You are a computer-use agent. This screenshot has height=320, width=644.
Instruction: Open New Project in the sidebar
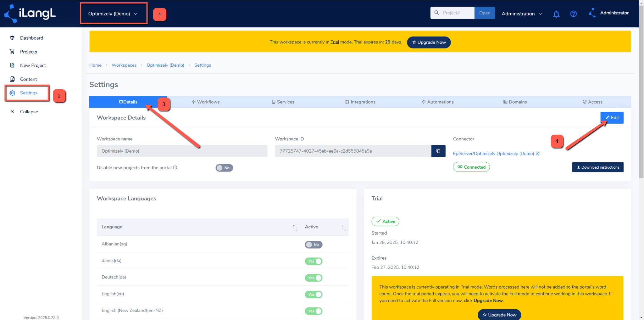tap(33, 65)
